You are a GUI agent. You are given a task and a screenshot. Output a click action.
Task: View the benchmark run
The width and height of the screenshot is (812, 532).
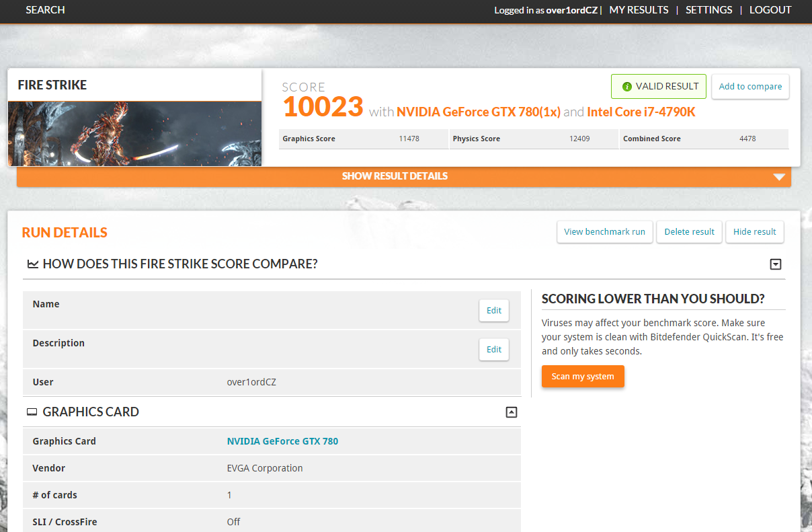(x=604, y=231)
